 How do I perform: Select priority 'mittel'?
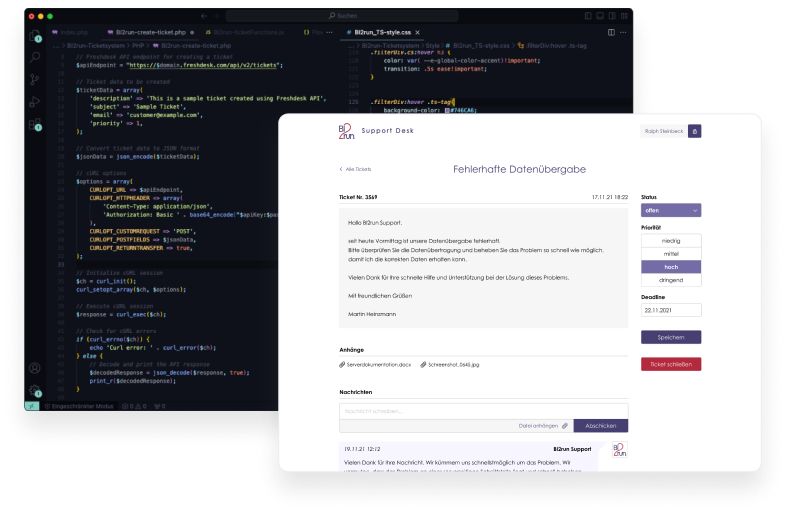tap(671, 254)
